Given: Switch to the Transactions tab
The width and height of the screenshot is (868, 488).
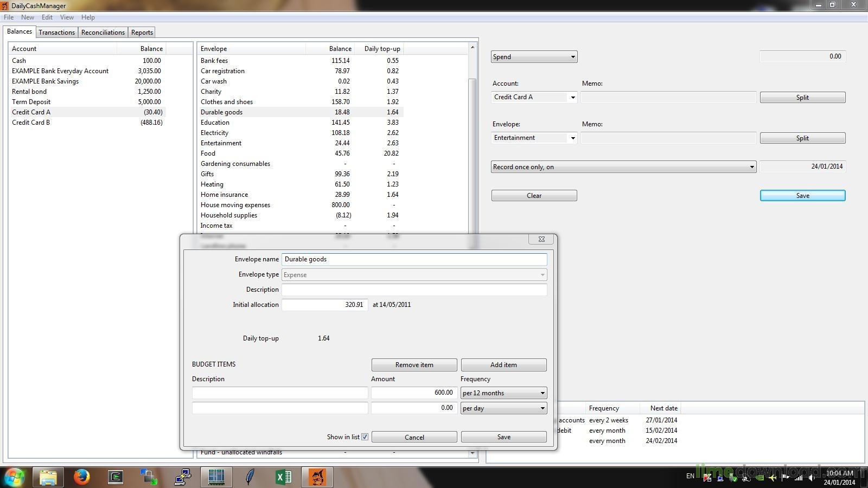Looking at the screenshot, I should (x=56, y=33).
